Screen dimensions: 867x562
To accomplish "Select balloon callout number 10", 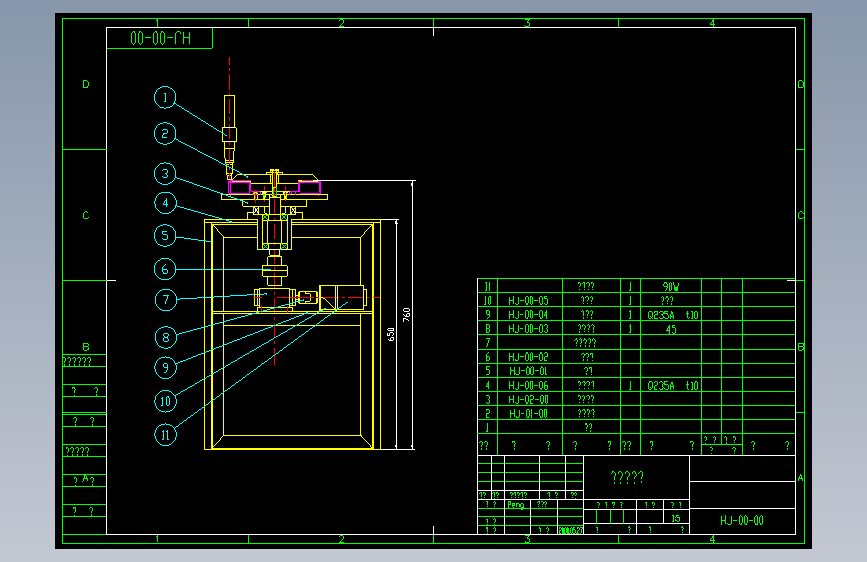I will pos(165,401).
